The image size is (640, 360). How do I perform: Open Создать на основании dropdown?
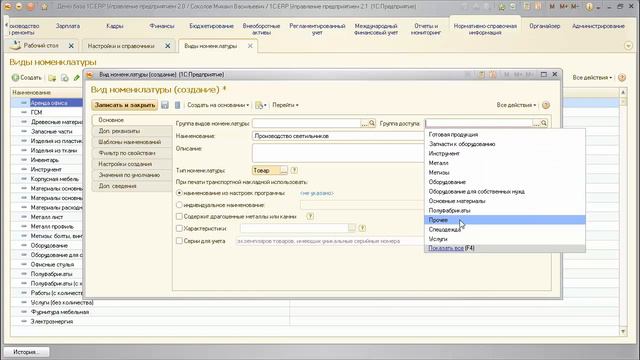point(218,105)
